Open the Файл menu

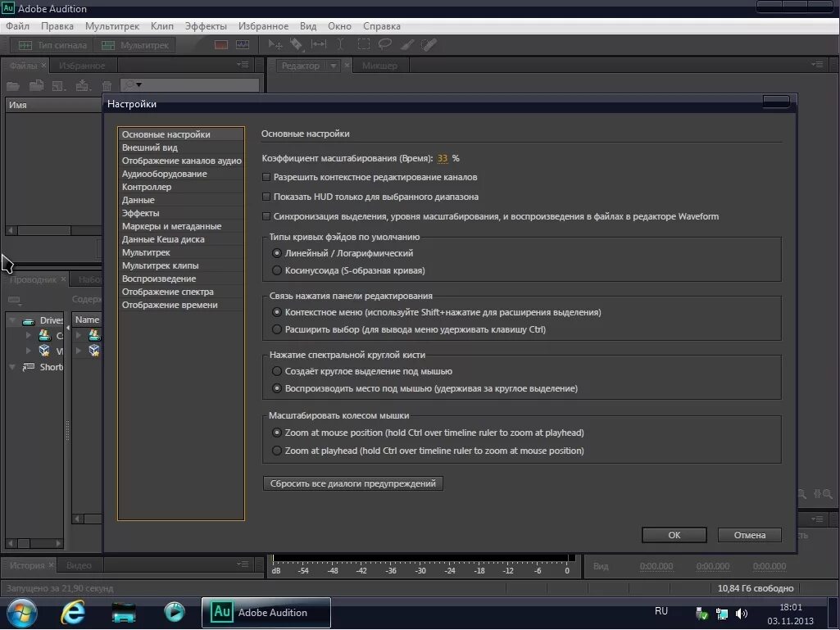(x=18, y=25)
